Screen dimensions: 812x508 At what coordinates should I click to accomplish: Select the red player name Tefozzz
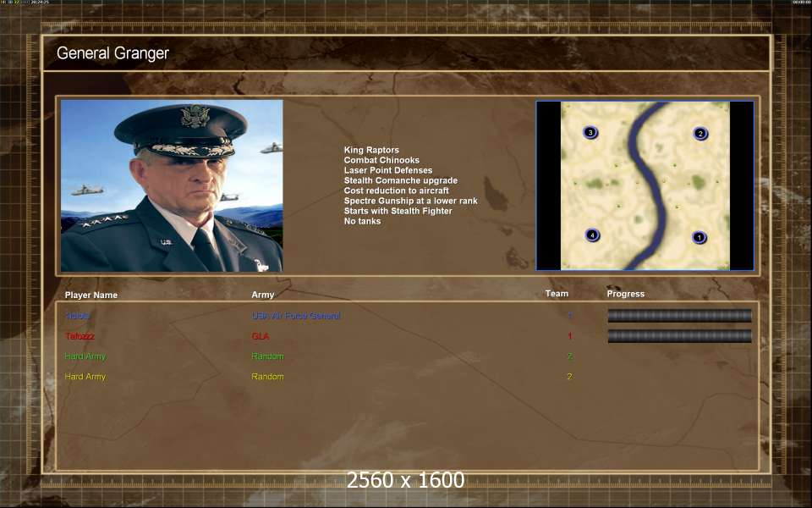[x=80, y=336]
